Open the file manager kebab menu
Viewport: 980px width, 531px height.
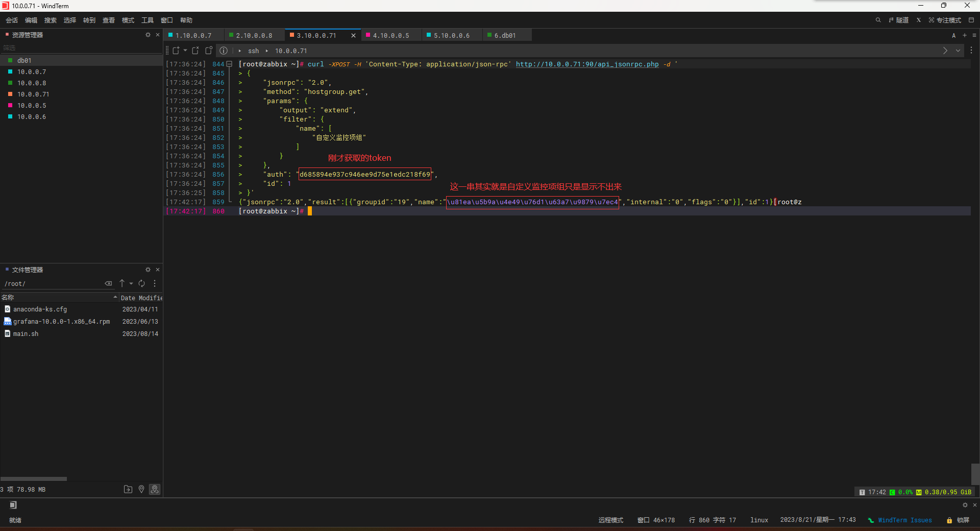[x=155, y=283]
